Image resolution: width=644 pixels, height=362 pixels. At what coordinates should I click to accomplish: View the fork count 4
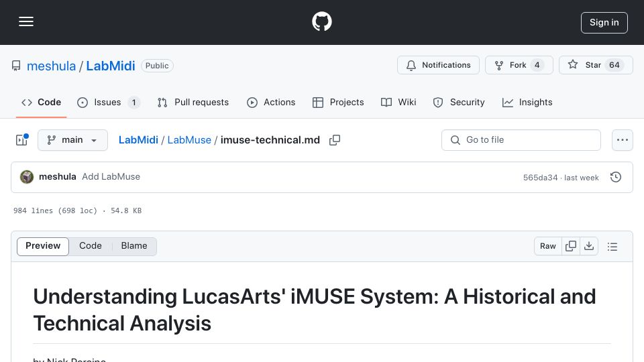click(537, 65)
